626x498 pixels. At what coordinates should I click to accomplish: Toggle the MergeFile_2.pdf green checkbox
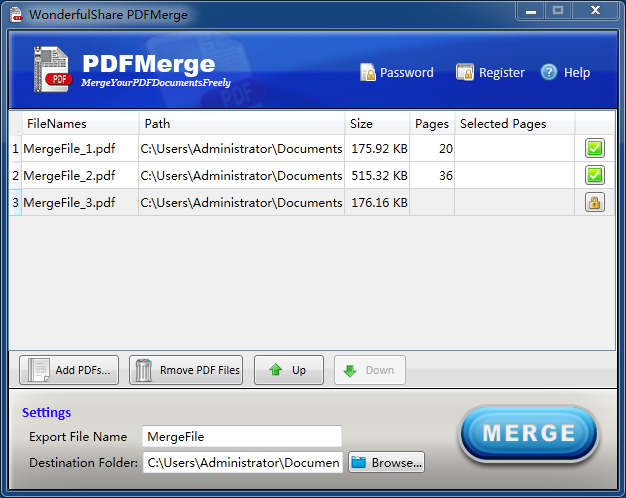pyautogui.click(x=594, y=175)
